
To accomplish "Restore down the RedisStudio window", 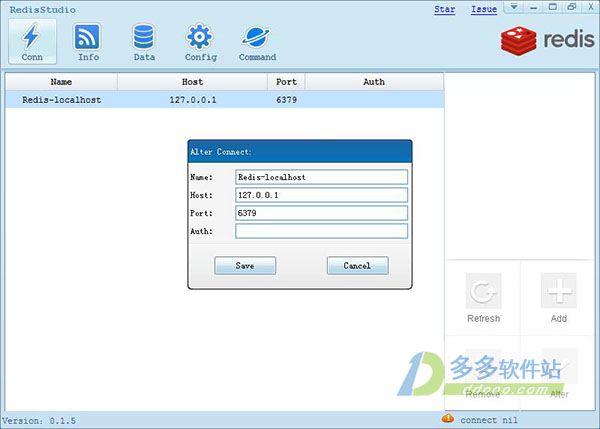I will pos(572,7).
